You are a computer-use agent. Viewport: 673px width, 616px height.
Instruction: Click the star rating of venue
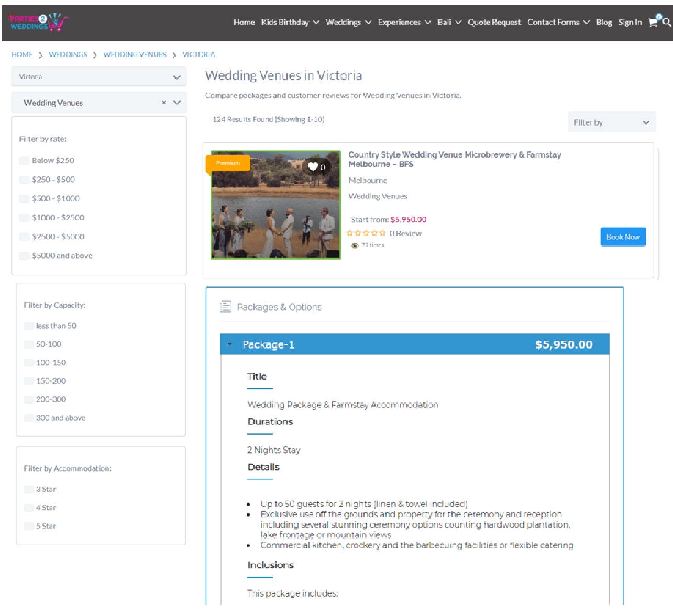(x=366, y=233)
